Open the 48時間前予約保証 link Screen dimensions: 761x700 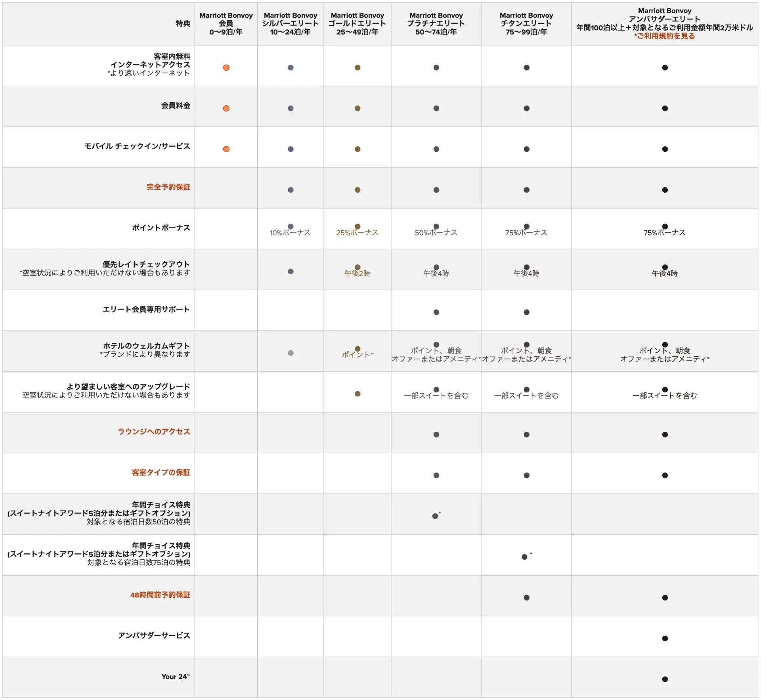[160, 595]
